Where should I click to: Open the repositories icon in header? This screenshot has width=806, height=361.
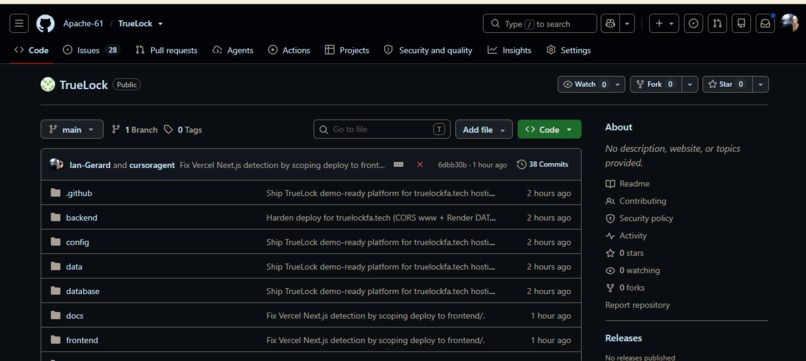[x=741, y=24]
